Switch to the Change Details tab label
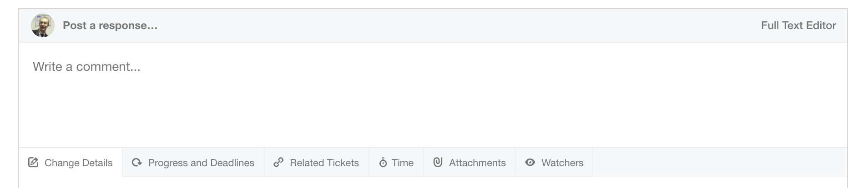This screenshot has height=188, width=868. coord(78,163)
